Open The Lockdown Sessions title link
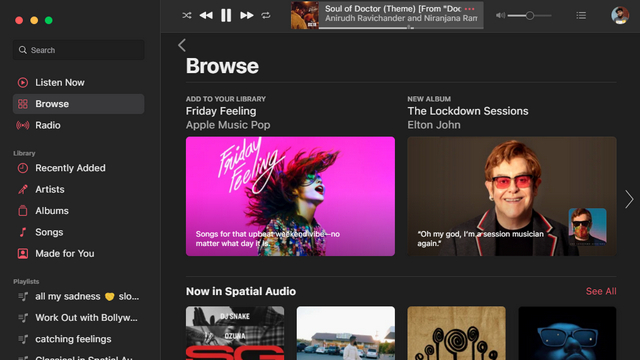 (x=468, y=111)
